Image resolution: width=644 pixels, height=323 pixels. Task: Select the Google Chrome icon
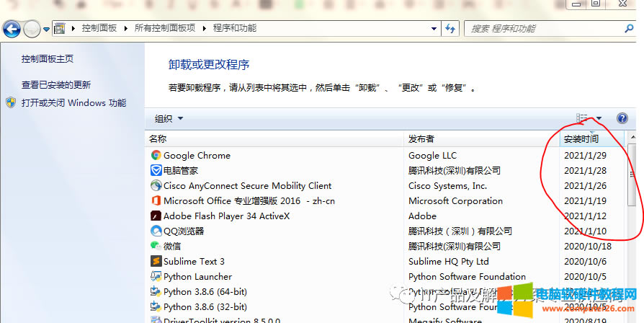click(x=156, y=155)
